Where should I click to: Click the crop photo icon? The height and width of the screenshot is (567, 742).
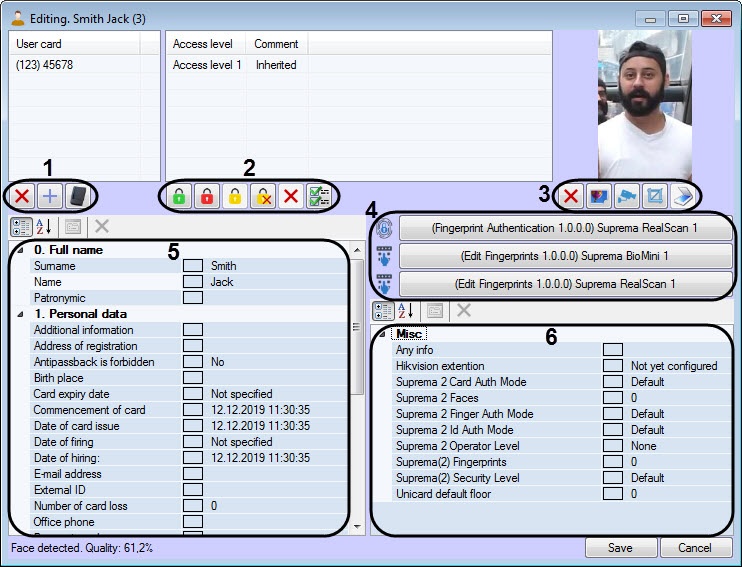click(654, 196)
